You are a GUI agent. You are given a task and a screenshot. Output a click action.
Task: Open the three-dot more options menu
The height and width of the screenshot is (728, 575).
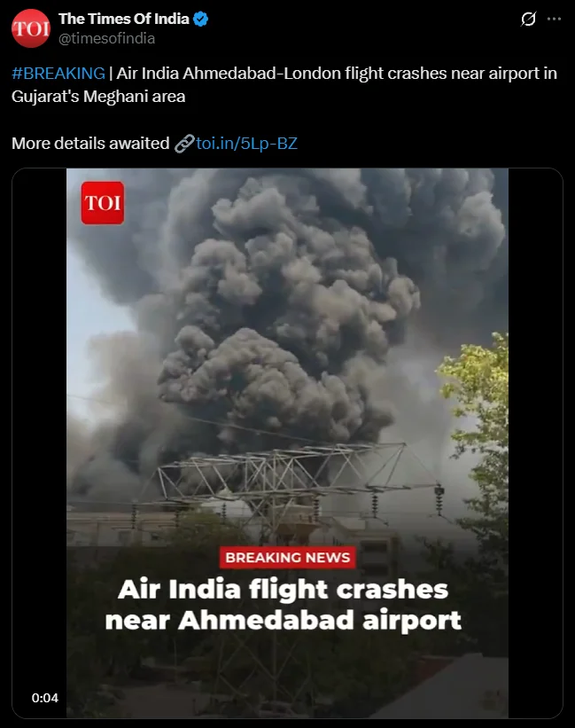[x=554, y=19]
